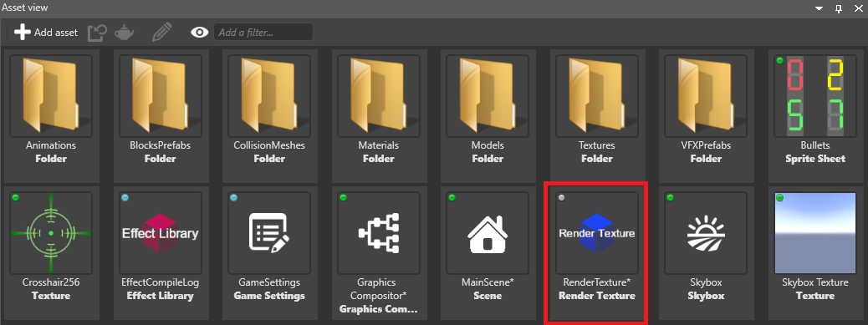Select the Bullets sprite sheet thumbnail
The image size is (868, 325).
814,95
